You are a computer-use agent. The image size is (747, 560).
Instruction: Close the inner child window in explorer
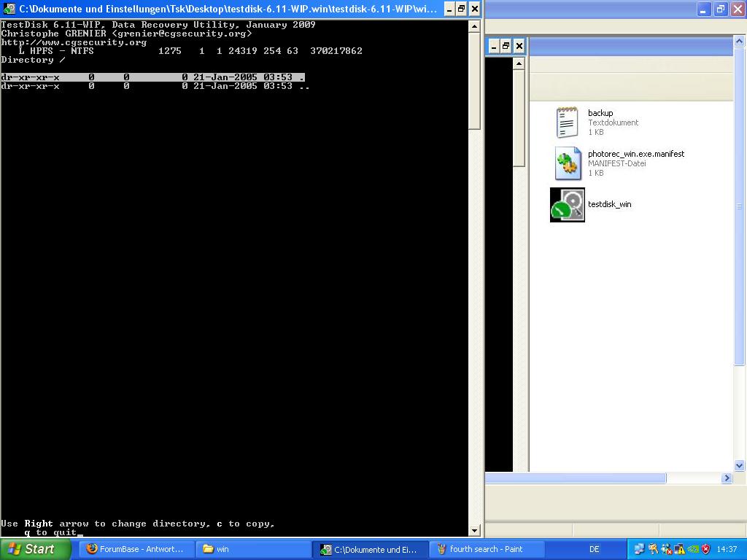click(x=519, y=46)
